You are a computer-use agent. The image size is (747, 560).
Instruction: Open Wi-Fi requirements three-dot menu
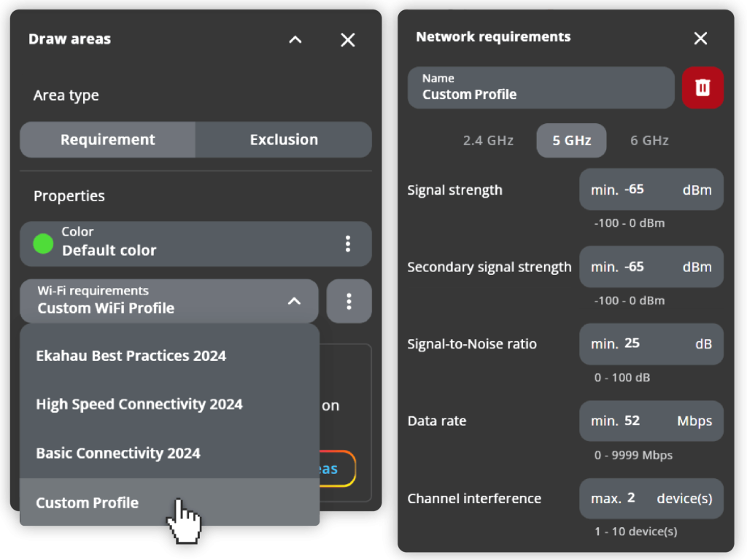(x=349, y=301)
